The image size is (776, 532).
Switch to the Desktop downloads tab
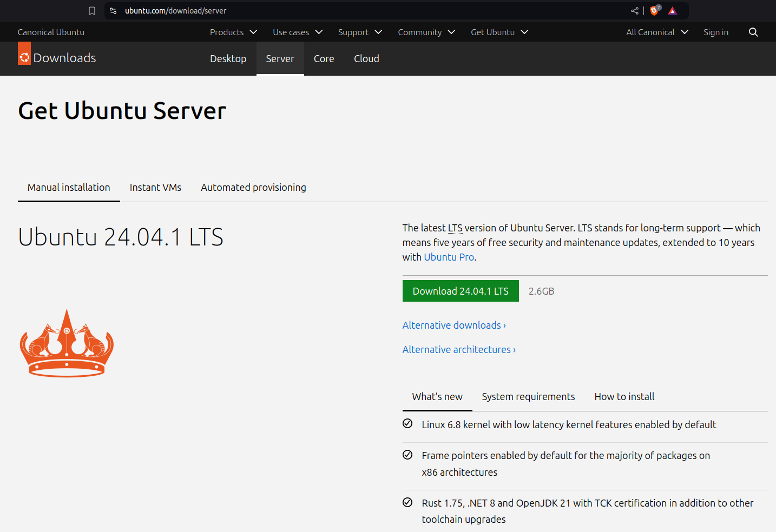228,59
